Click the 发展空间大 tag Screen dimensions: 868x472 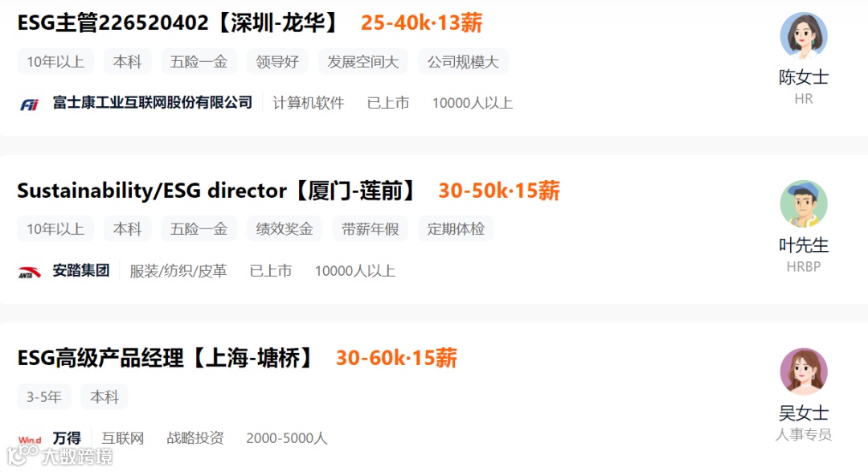click(362, 61)
